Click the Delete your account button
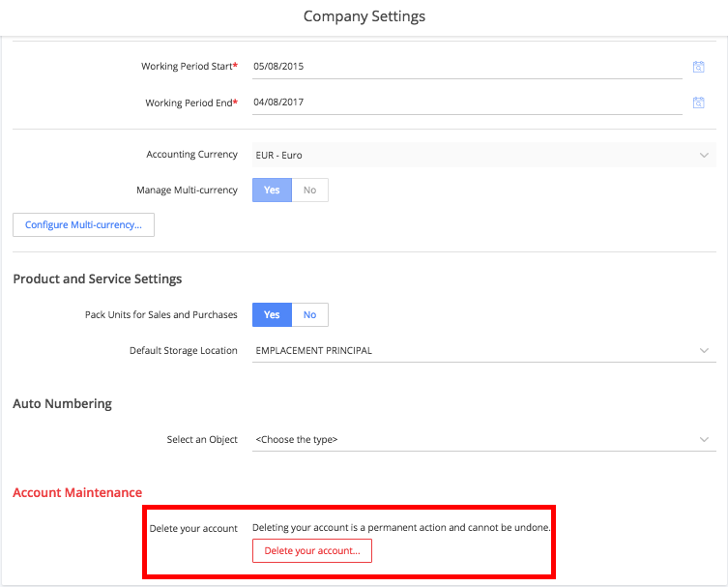Image resolution: width=728 pixels, height=587 pixels. coord(312,551)
